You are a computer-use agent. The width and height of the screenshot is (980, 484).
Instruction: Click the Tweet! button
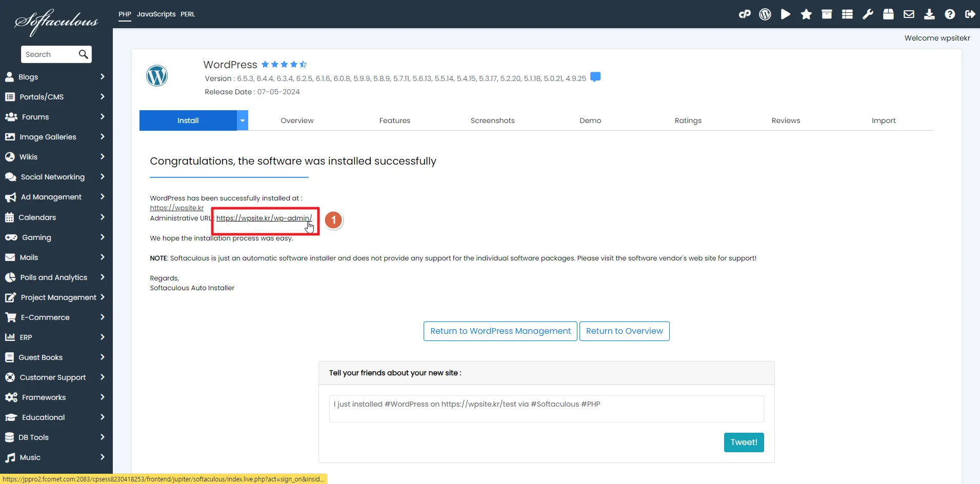click(744, 442)
